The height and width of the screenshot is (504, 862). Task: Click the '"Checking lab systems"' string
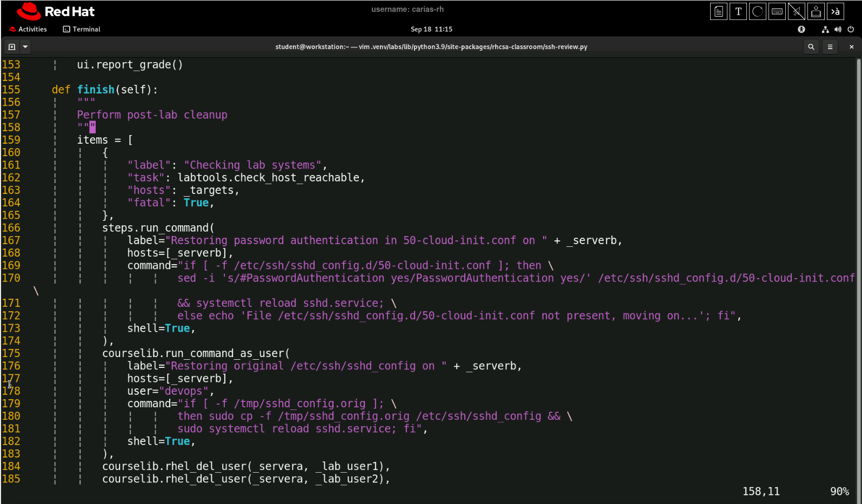pos(253,165)
